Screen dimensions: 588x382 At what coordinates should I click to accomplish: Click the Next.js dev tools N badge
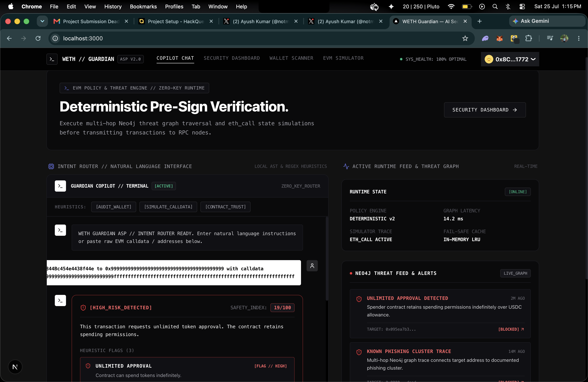(x=15, y=367)
